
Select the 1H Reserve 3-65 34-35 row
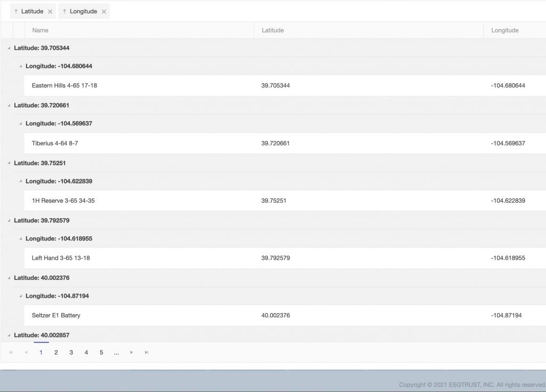tap(285, 201)
